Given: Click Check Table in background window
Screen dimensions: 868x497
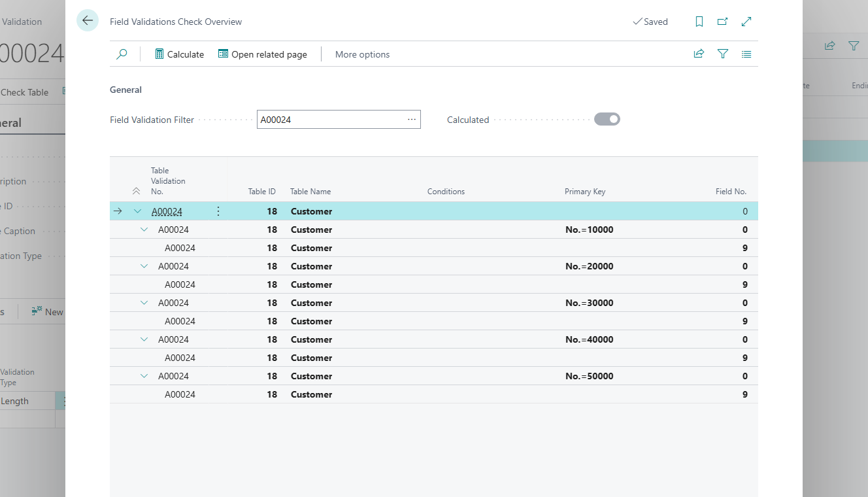Looking at the screenshot, I should [x=24, y=92].
